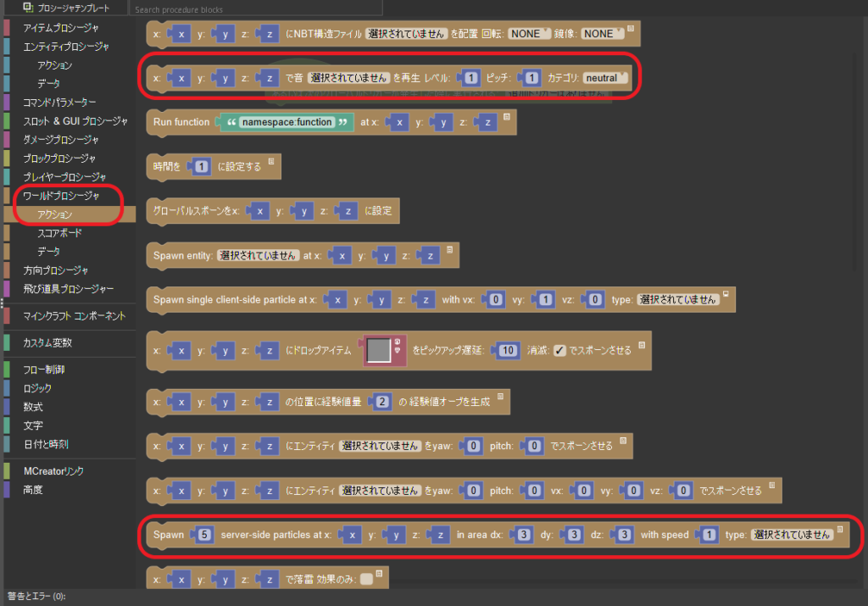Open the カテゴリ neutral dropdown in sound block
This screenshot has height=606, width=868.
tap(605, 78)
